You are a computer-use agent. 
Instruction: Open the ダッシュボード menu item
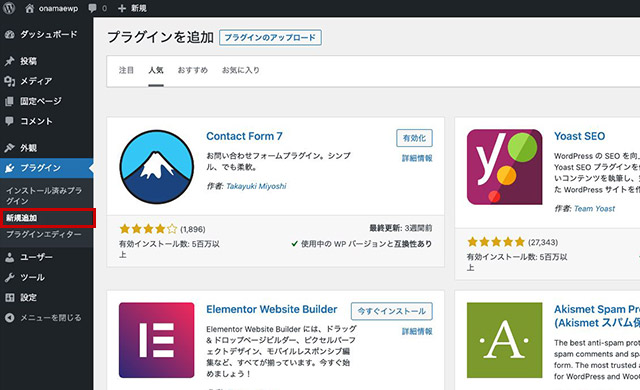click(x=47, y=35)
